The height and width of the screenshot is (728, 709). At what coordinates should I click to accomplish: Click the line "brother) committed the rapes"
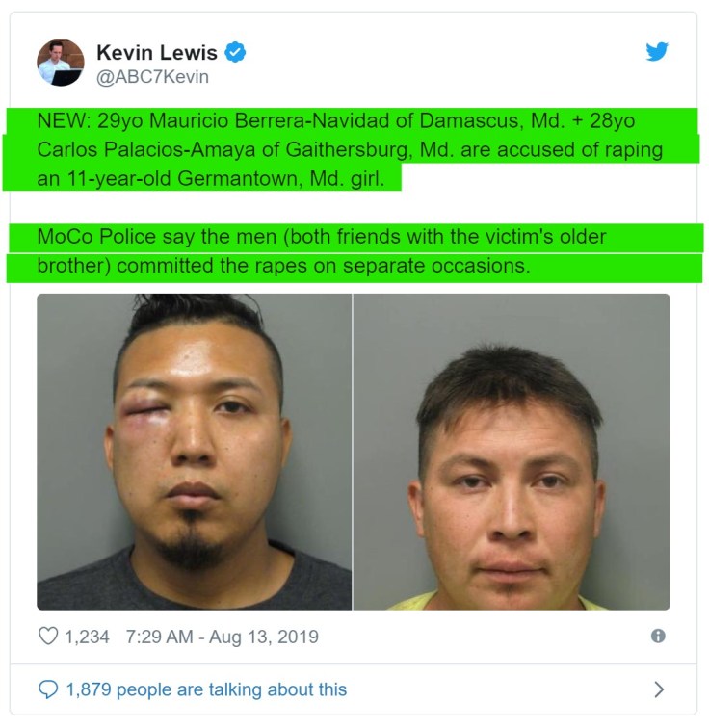pyautogui.click(x=283, y=266)
